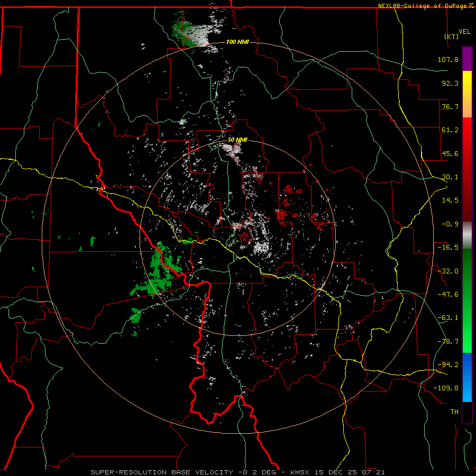This screenshot has height=476, width=476.
Task: Click the -16.5 legend value
Action: coord(448,248)
